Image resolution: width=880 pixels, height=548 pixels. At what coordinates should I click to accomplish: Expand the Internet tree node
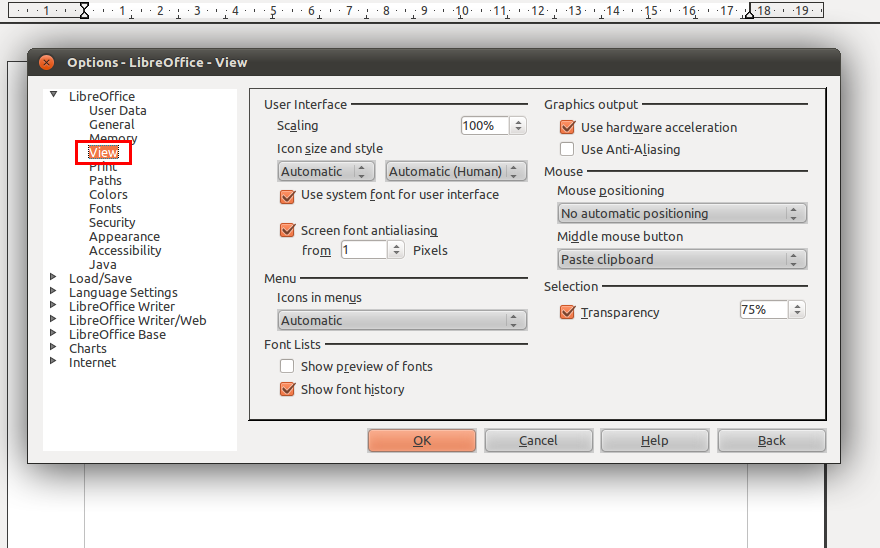[53, 361]
